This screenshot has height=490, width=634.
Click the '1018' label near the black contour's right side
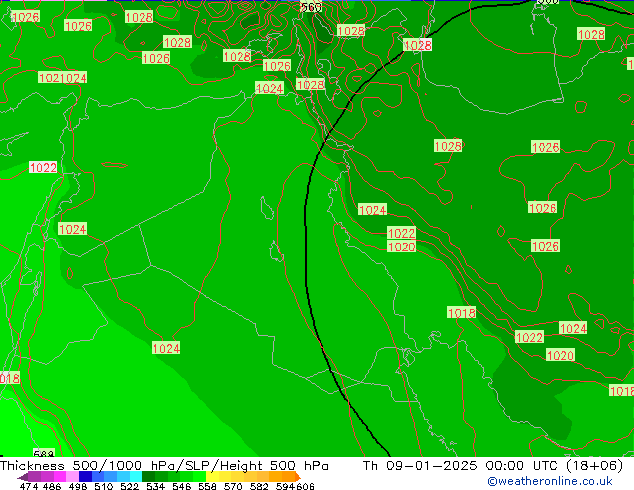click(461, 313)
